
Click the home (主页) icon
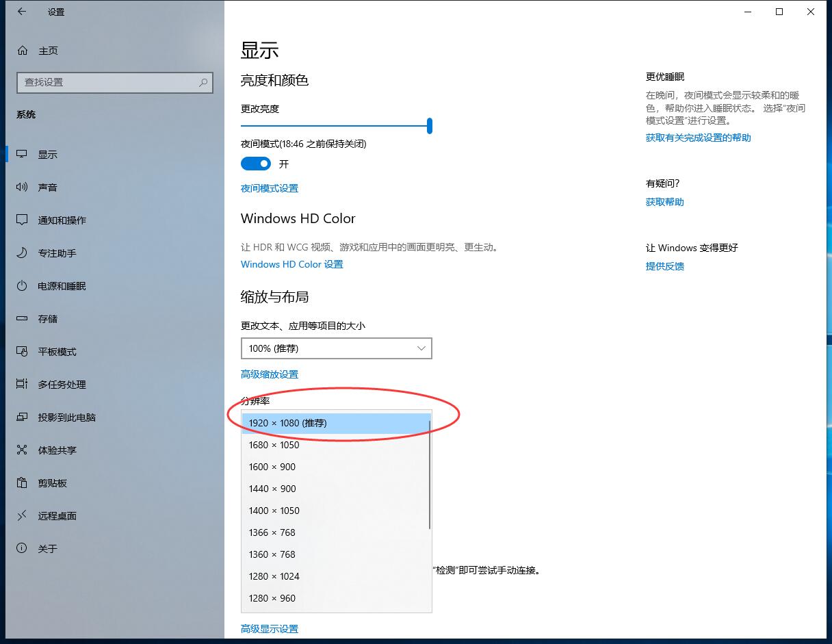point(23,51)
